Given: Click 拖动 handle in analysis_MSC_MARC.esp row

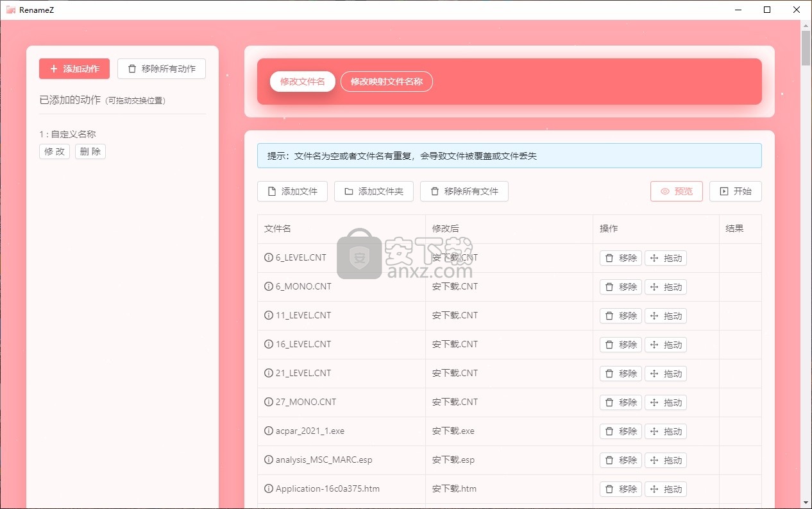Looking at the screenshot, I should 666,460.
